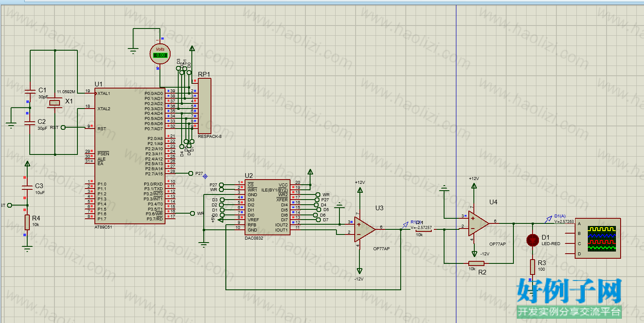Viewport: 644px width, 323px height.
Task: Click the "DAC0832" part label
Action: point(254,238)
